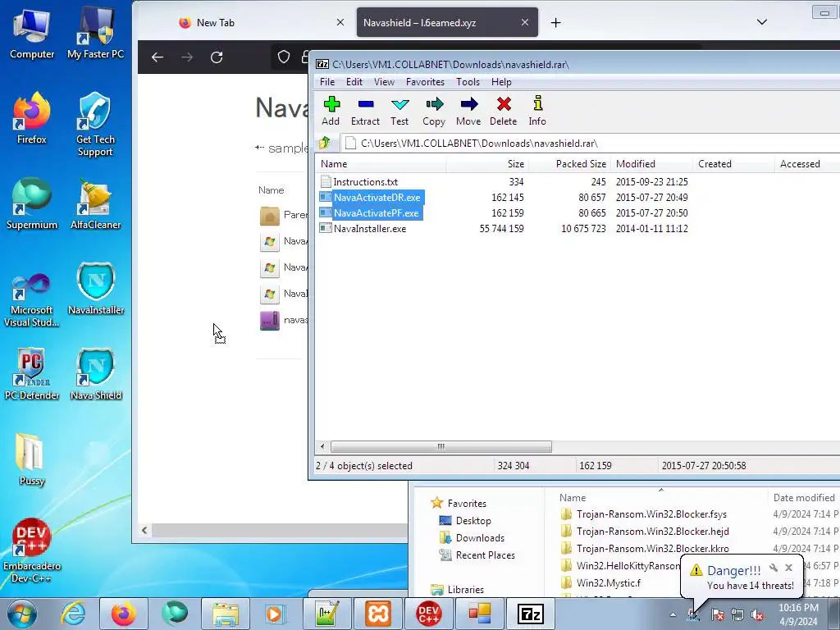The width and height of the screenshot is (840, 630).
Task: Run the Test archive tool
Action: click(x=399, y=111)
